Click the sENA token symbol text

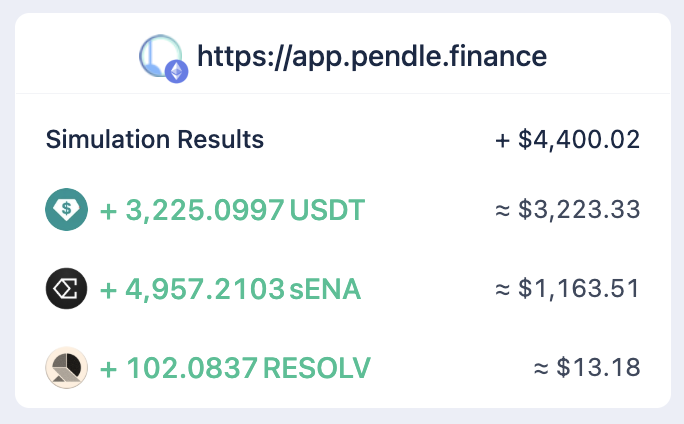(x=326, y=289)
